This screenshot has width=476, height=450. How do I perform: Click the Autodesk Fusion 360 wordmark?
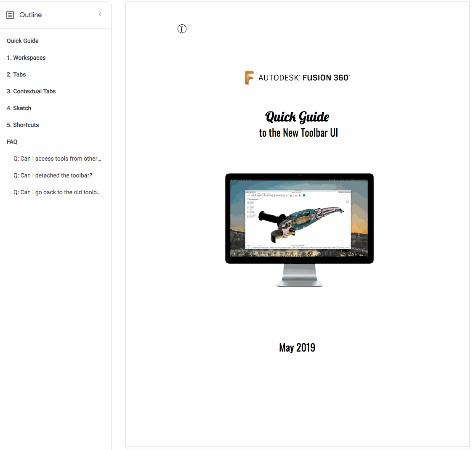coord(304,78)
